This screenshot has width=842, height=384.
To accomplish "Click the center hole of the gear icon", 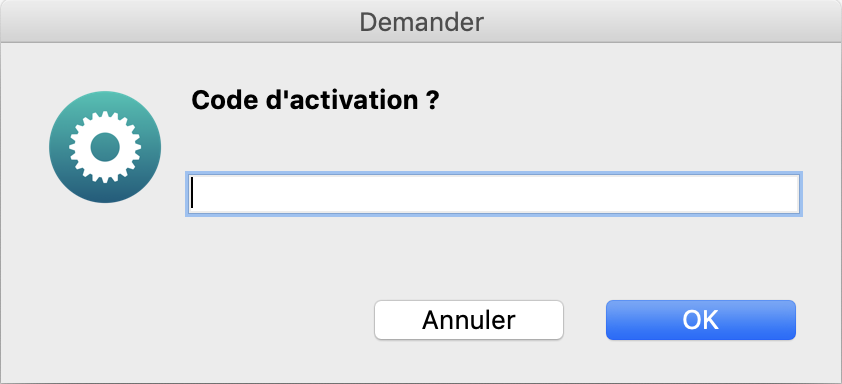I will click(105, 147).
